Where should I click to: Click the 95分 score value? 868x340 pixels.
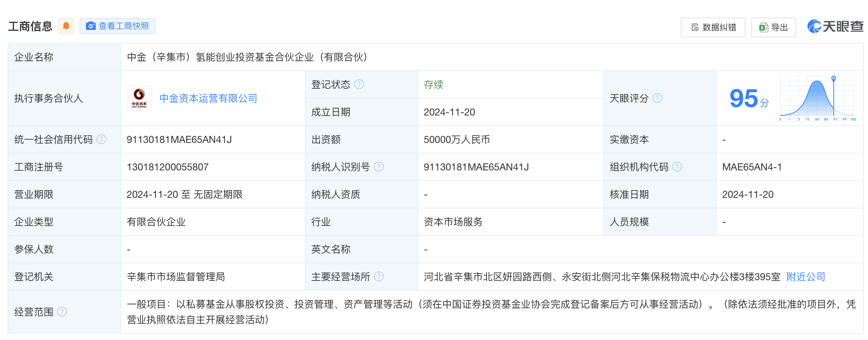click(x=749, y=99)
